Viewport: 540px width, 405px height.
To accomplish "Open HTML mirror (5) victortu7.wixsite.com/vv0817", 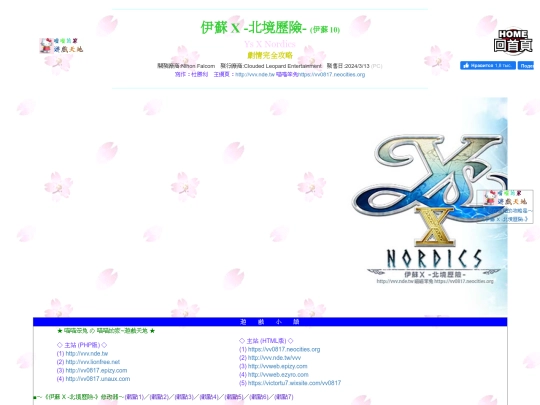I will (x=294, y=383).
